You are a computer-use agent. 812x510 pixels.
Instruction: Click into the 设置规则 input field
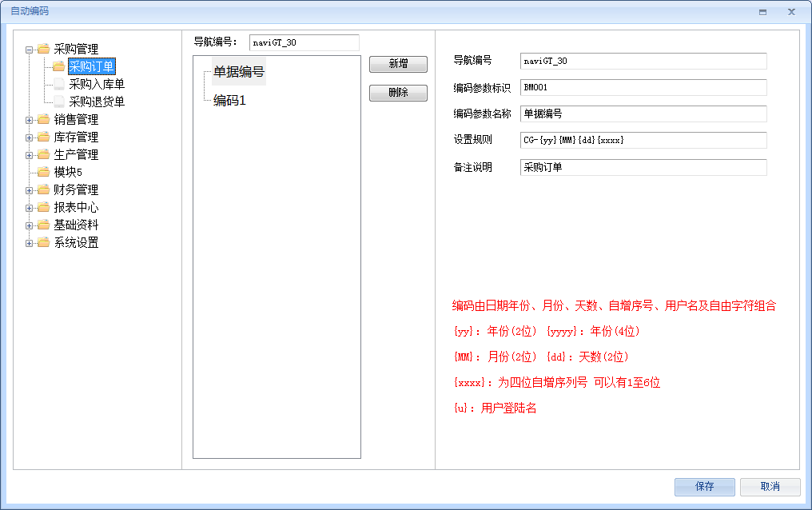643,140
